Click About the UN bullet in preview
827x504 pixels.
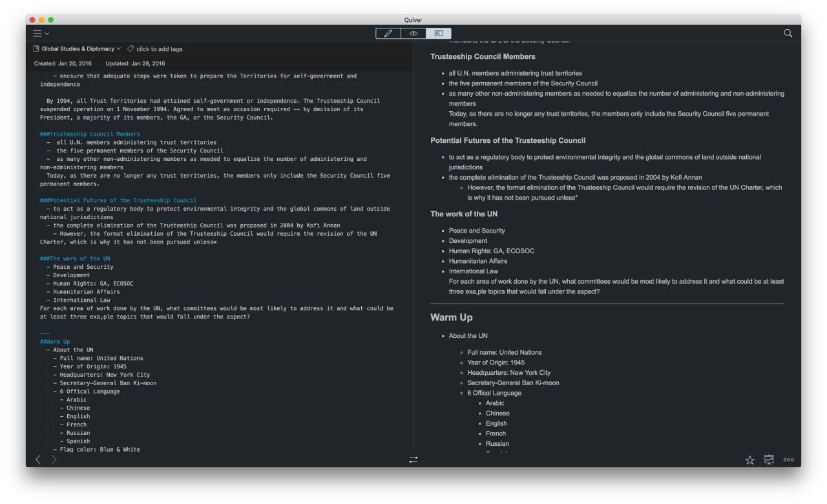click(468, 335)
